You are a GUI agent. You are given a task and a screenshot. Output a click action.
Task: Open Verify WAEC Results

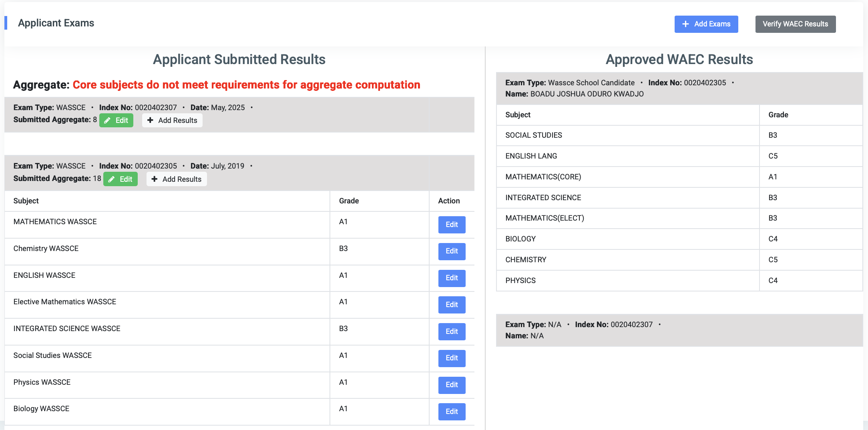tap(795, 24)
